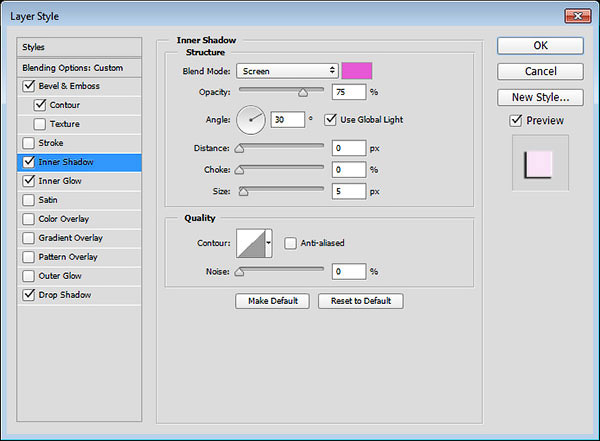Click the New Style... button
Screen dimensions: 600x441
pyautogui.click(x=540, y=97)
